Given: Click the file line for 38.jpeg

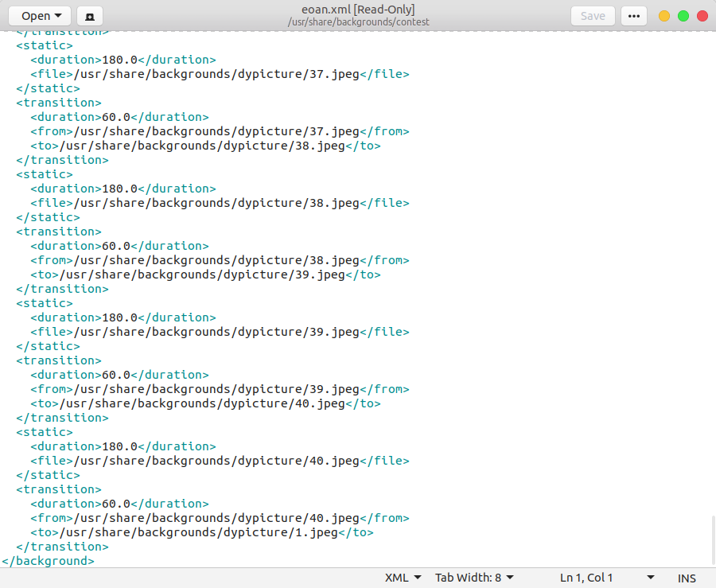Looking at the screenshot, I should (x=220, y=203).
